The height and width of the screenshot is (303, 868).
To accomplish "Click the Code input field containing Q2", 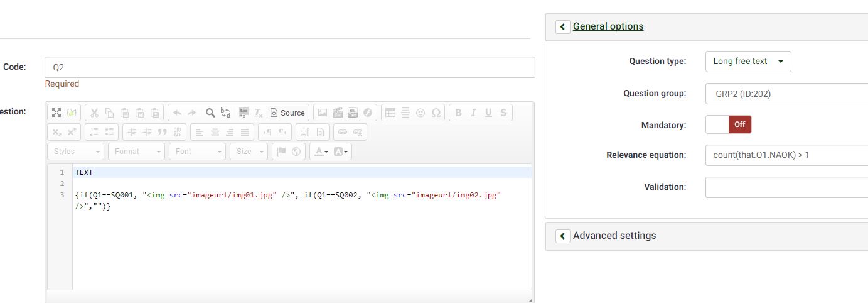I will click(x=289, y=67).
